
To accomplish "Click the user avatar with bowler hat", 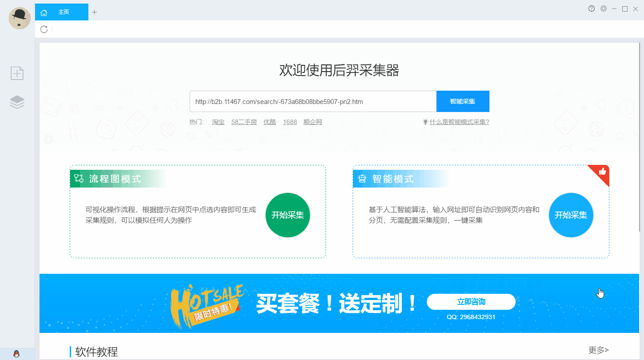I will pos(19,18).
